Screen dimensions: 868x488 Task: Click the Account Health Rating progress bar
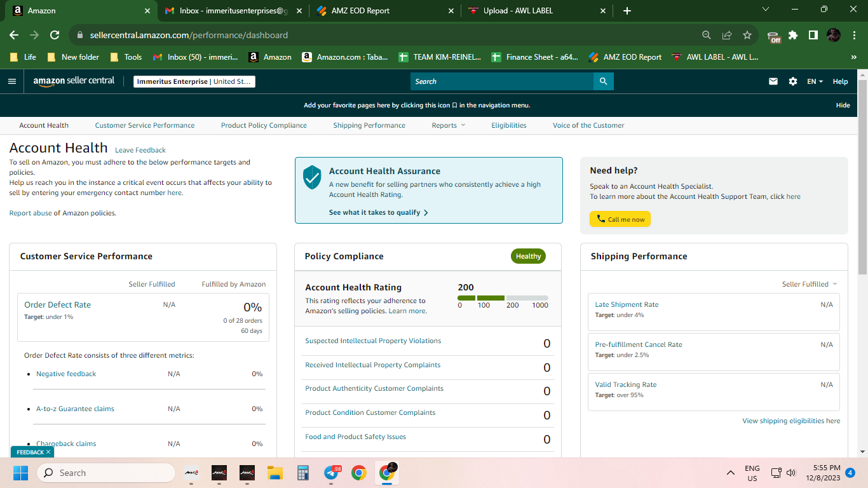point(503,298)
